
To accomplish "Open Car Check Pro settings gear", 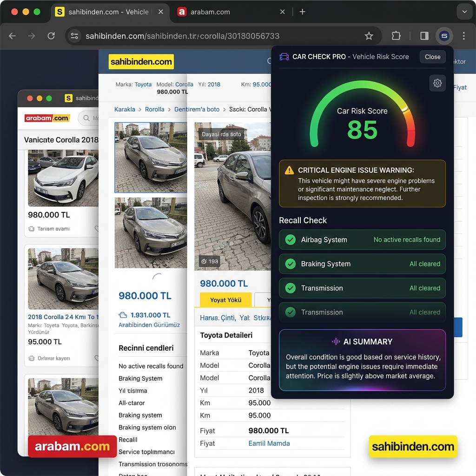I will [x=437, y=83].
